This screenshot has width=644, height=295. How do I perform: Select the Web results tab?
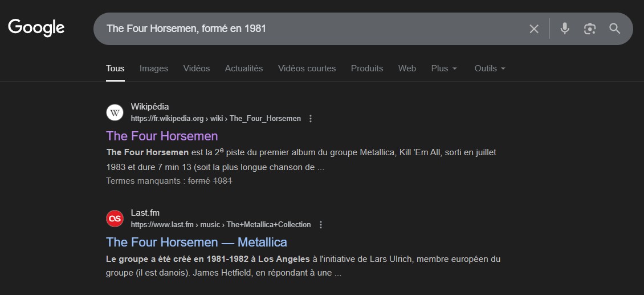pyautogui.click(x=407, y=68)
